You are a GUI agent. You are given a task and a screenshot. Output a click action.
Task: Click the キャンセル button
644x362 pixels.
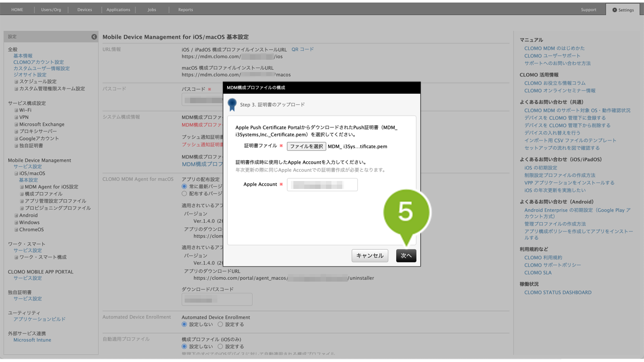[370, 256]
